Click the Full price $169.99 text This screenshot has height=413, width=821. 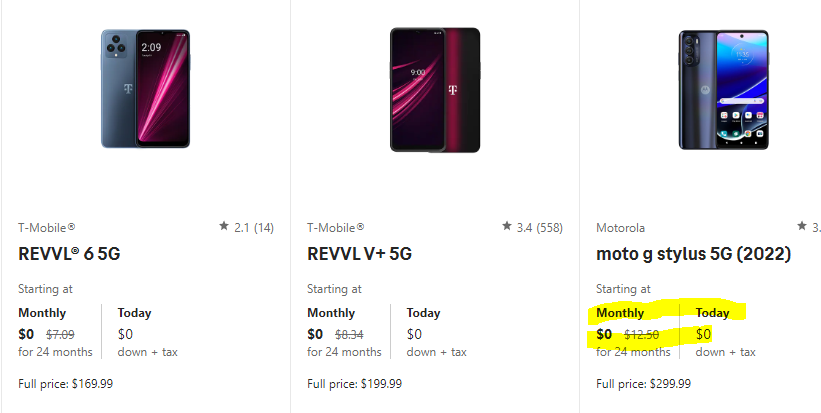[x=65, y=383]
